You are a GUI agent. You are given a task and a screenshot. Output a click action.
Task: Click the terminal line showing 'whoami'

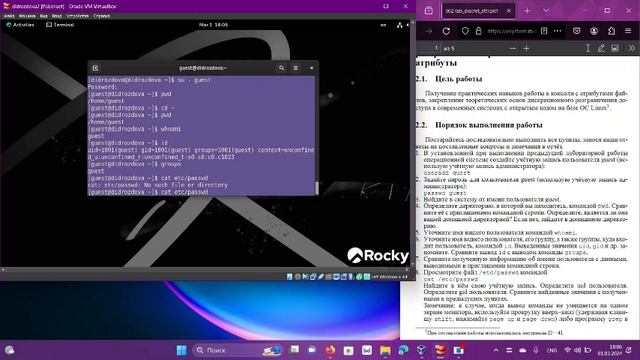click(135, 129)
